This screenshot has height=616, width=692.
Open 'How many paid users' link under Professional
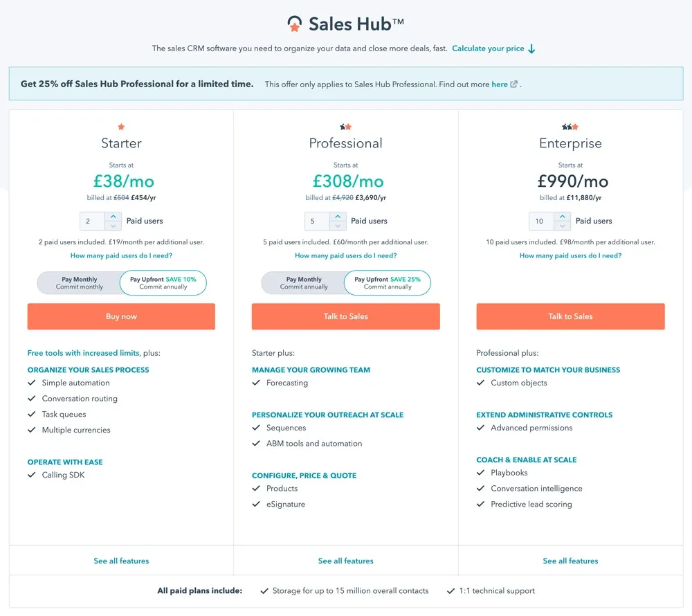coord(345,255)
